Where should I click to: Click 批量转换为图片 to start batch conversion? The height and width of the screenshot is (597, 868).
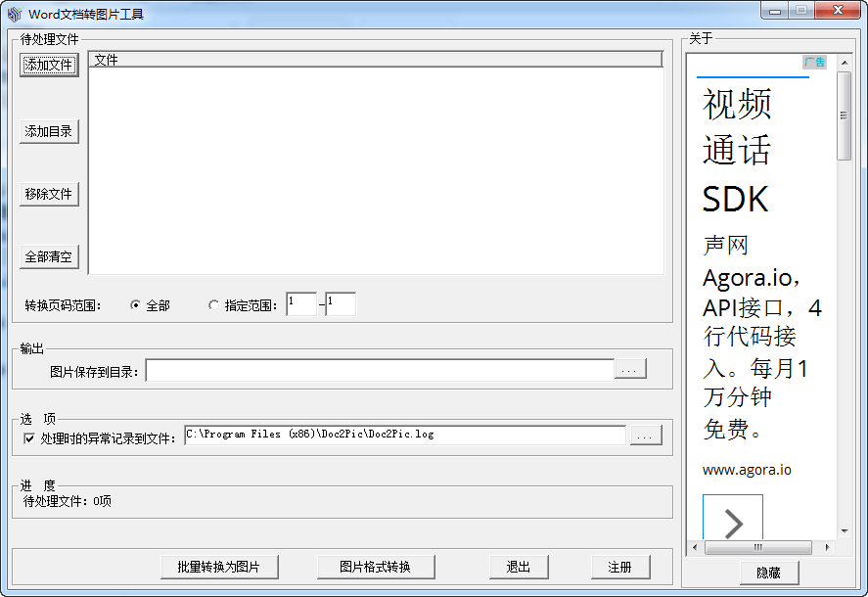(219, 567)
